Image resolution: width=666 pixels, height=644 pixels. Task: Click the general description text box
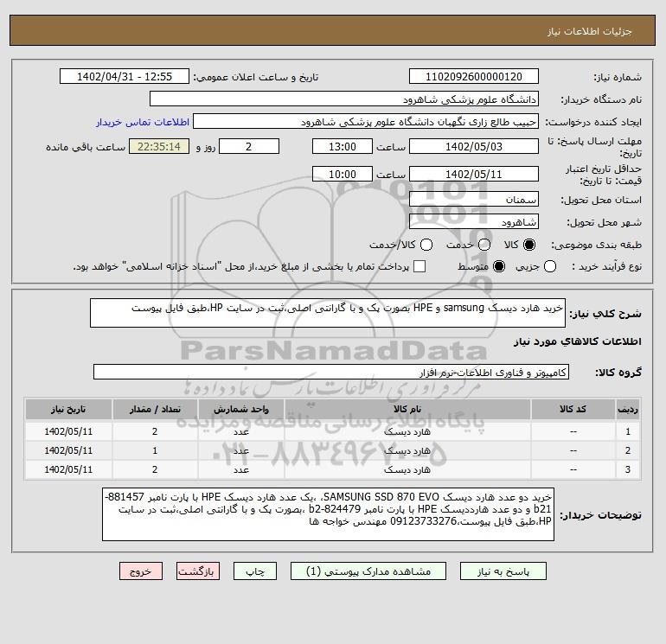(328, 313)
